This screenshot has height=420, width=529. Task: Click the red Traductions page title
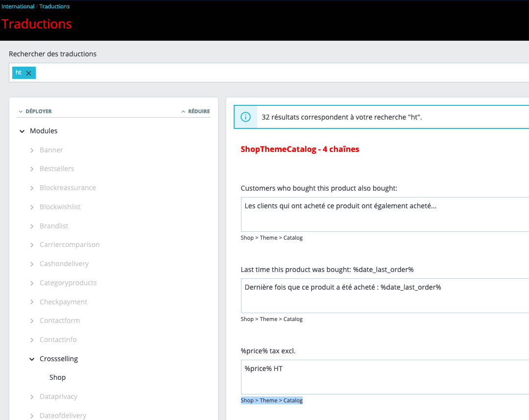pyautogui.click(x=36, y=24)
